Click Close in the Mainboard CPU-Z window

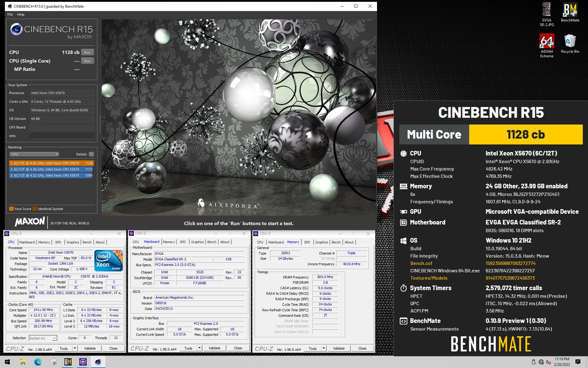[x=238, y=348]
